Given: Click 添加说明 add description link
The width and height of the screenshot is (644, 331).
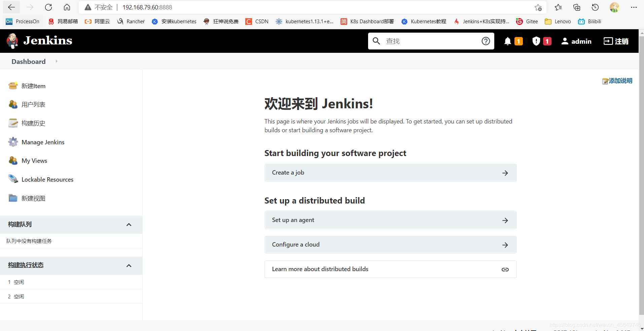Looking at the screenshot, I should click(617, 81).
